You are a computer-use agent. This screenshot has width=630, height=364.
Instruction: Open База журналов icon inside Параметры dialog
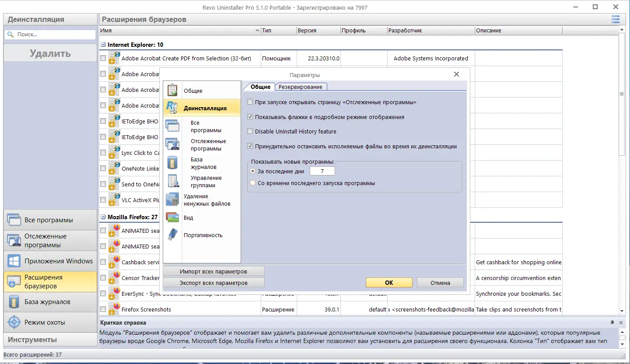(x=172, y=163)
